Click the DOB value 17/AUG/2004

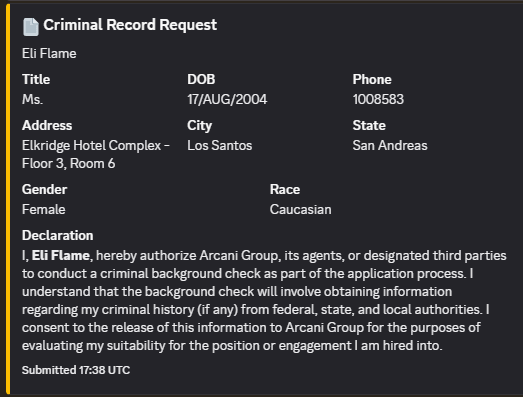click(x=227, y=99)
